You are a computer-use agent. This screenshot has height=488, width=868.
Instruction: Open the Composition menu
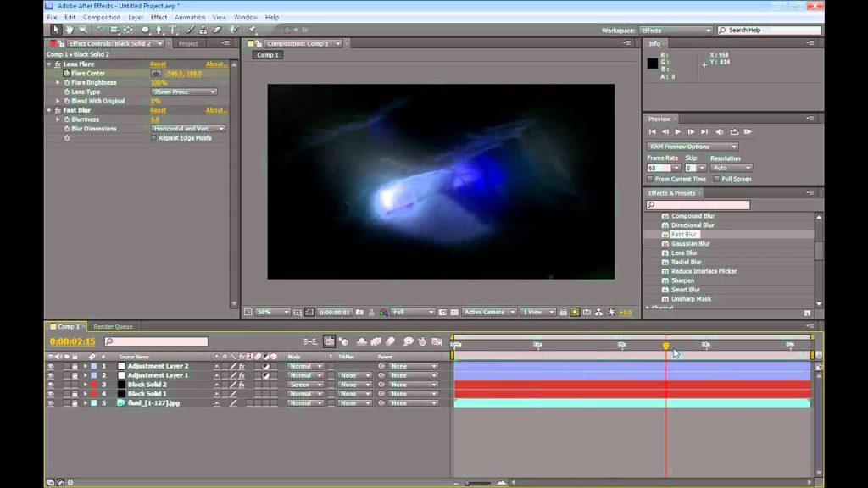[102, 18]
